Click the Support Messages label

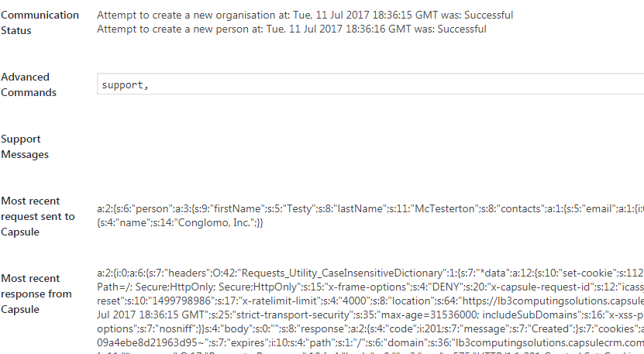(25, 146)
